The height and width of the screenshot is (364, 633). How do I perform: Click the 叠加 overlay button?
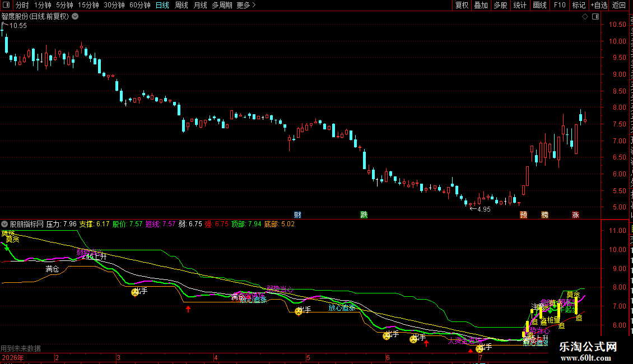click(x=481, y=5)
